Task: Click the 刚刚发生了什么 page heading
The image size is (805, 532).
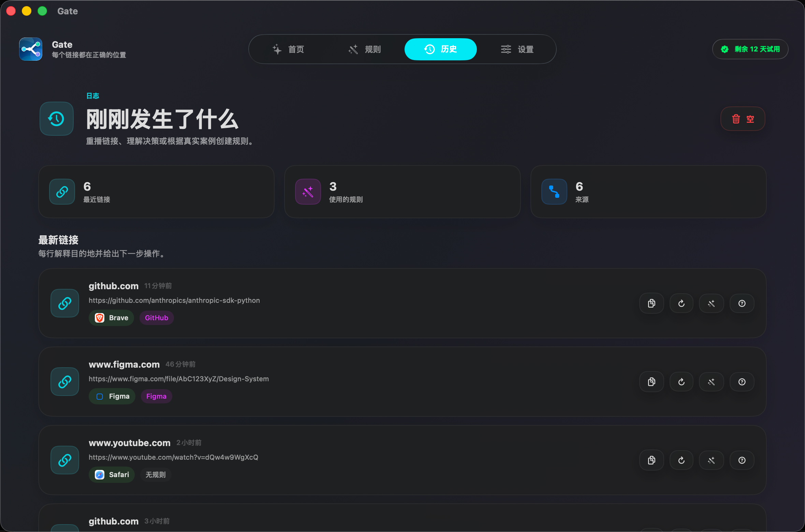Action: (x=162, y=119)
